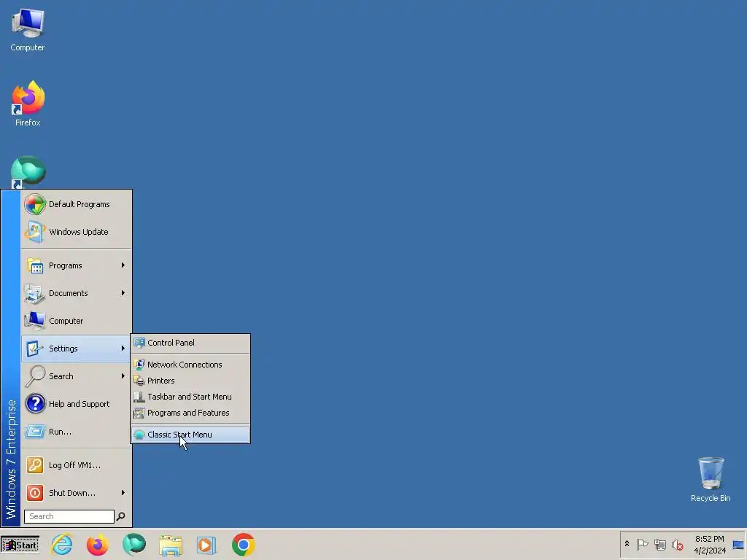Click the Start button

tap(20, 545)
